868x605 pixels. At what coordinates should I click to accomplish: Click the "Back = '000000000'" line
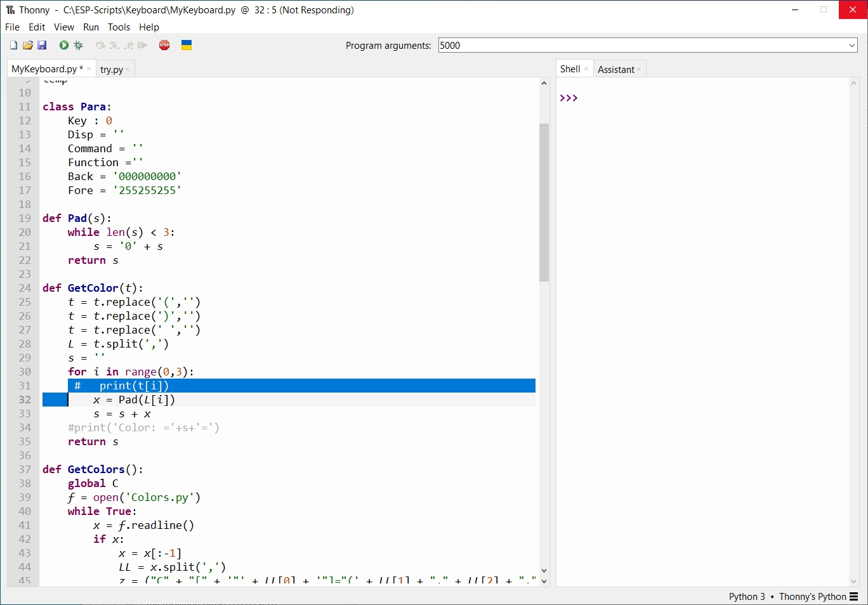point(124,176)
